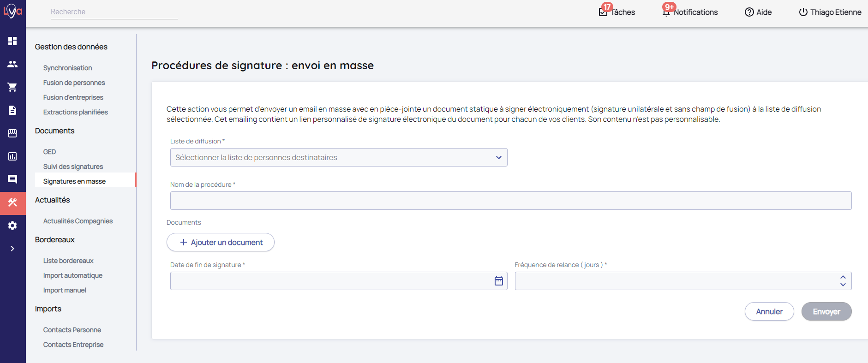Open the Liste de diffusion dropdown

(338, 157)
